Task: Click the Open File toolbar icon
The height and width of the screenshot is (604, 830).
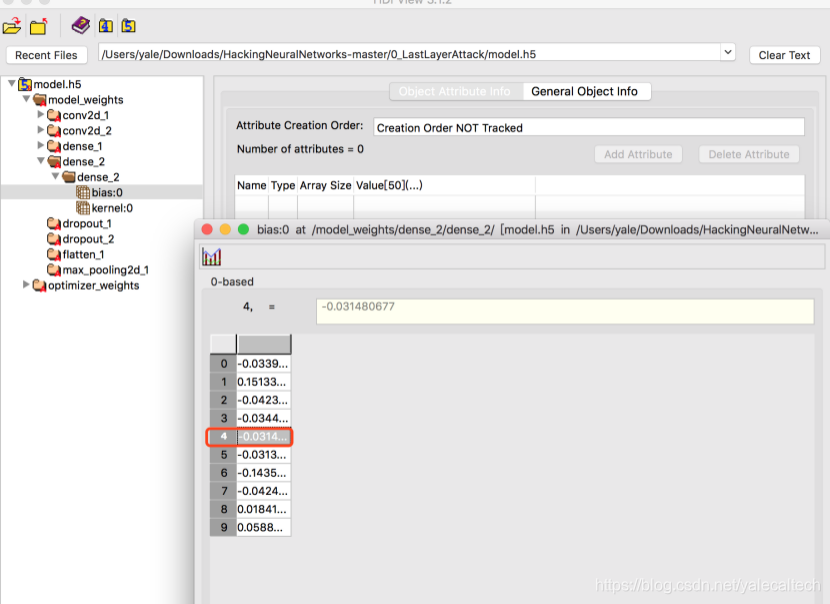Action: click(x=12, y=26)
